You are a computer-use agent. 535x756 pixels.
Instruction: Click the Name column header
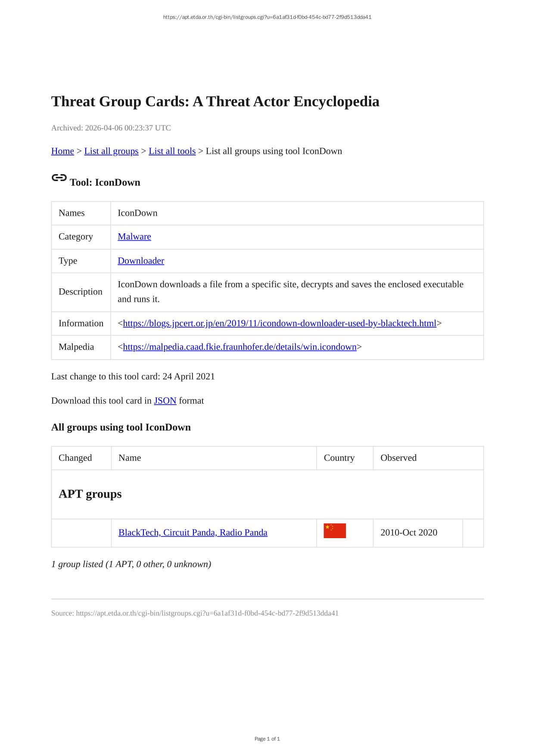(130, 458)
